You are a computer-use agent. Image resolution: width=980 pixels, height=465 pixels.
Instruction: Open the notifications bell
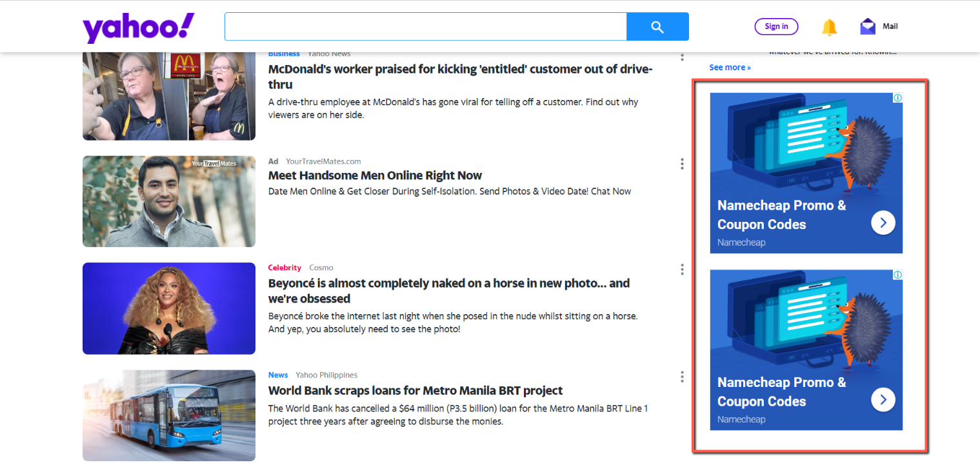[x=829, y=27]
